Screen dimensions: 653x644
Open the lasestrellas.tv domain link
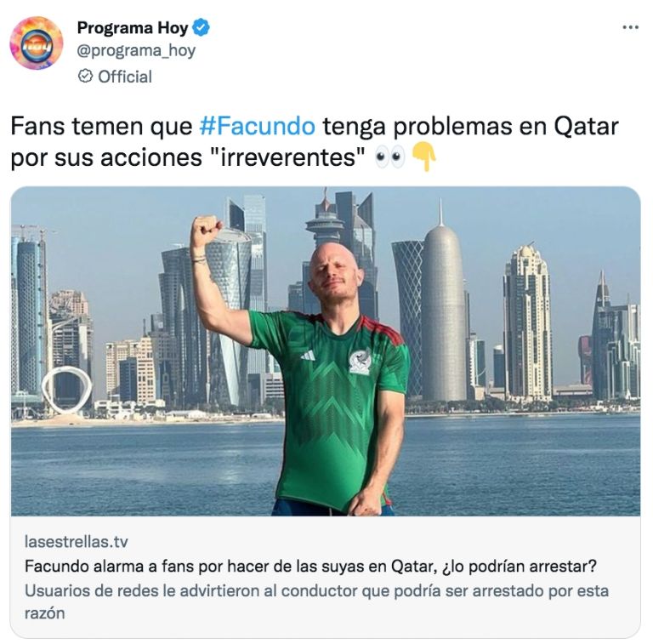(77, 542)
